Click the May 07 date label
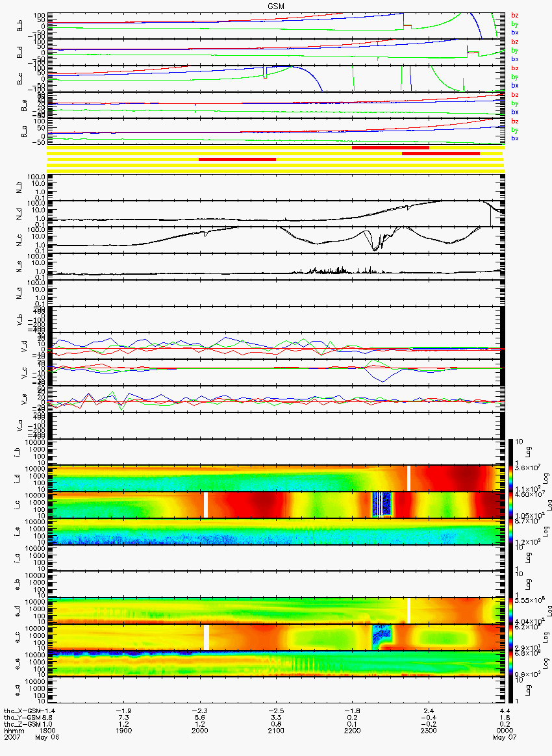 [505, 737]
